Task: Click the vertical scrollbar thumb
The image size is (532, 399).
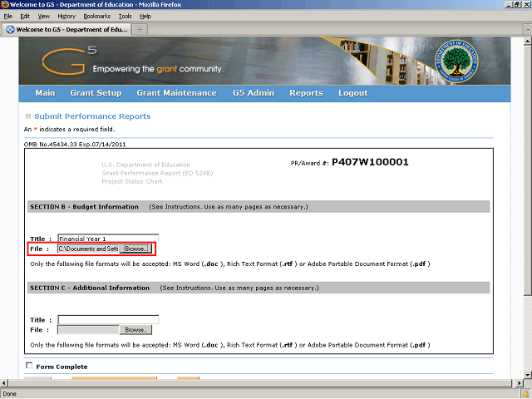Action: 527,170
